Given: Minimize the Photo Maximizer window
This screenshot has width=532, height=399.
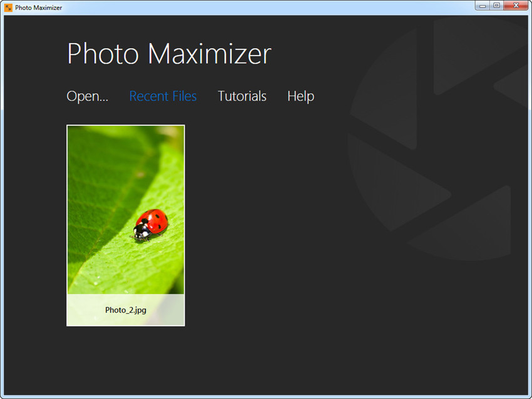Looking at the screenshot, I should tap(482, 6).
